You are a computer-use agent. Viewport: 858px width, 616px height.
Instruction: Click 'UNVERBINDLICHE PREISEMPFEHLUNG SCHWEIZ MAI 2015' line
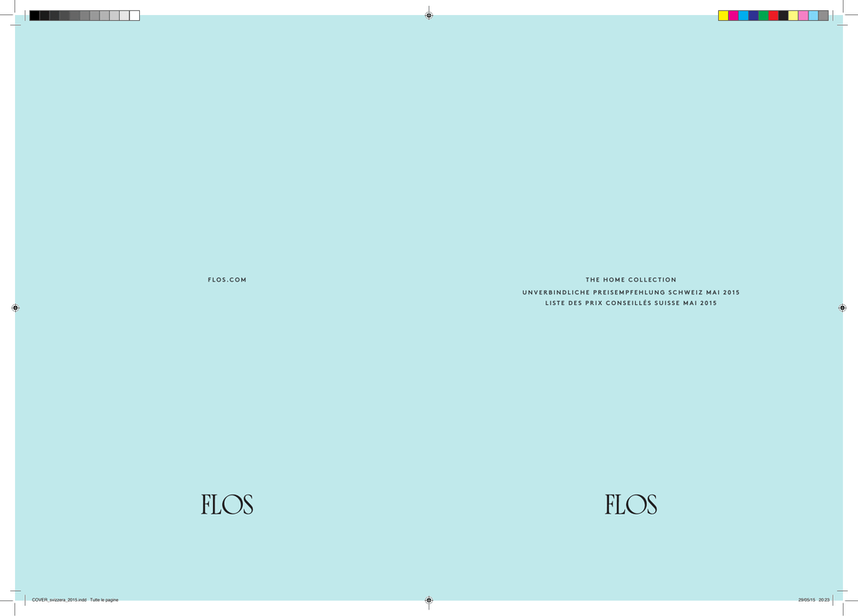[631, 292]
